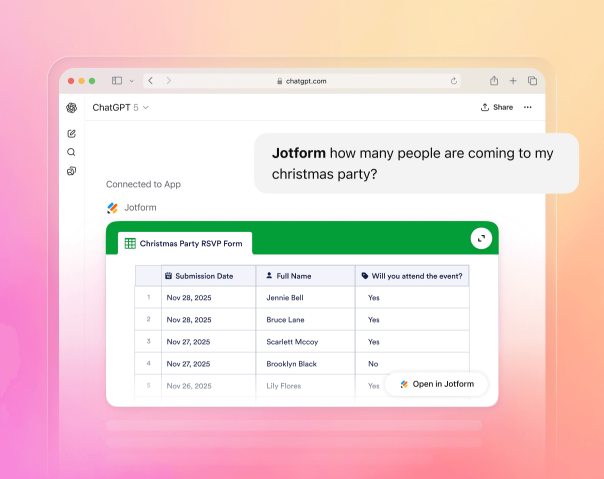
Task: Open the library icon in sidebar
Action: 71,171
